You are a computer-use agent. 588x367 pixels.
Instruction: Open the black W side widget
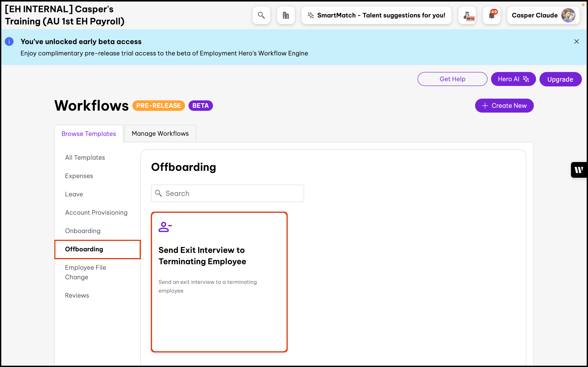click(579, 170)
